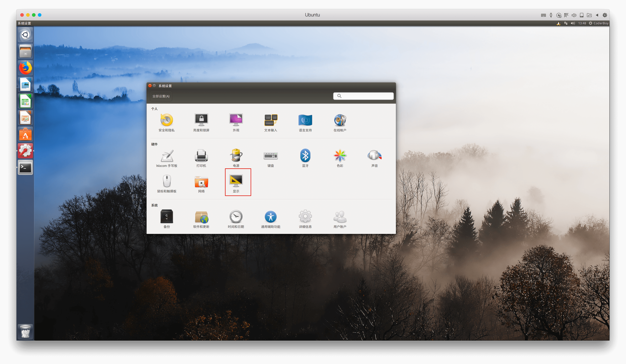The height and width of the screenshot is (364, 626).
Task: Focus the settings search field
Action: click(363, 96)
